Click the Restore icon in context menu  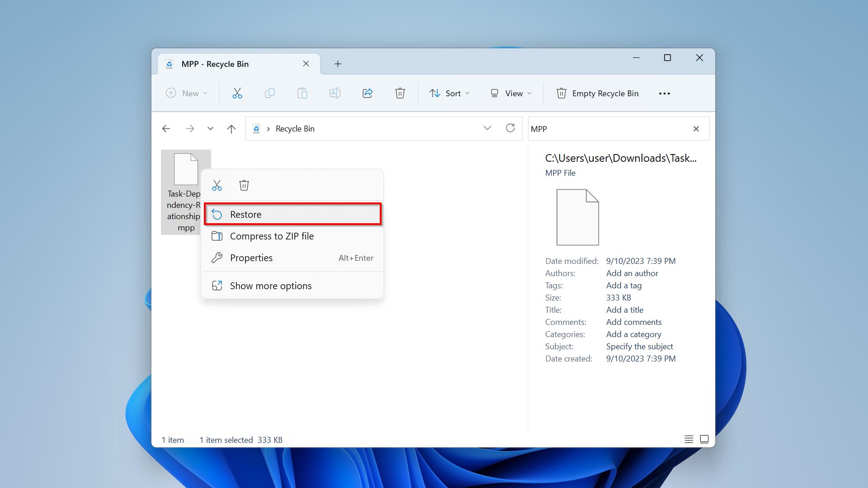(x=216, y=214)
